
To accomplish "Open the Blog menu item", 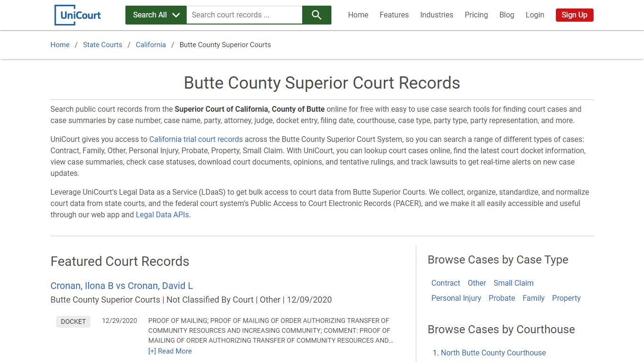I will 507,15.
